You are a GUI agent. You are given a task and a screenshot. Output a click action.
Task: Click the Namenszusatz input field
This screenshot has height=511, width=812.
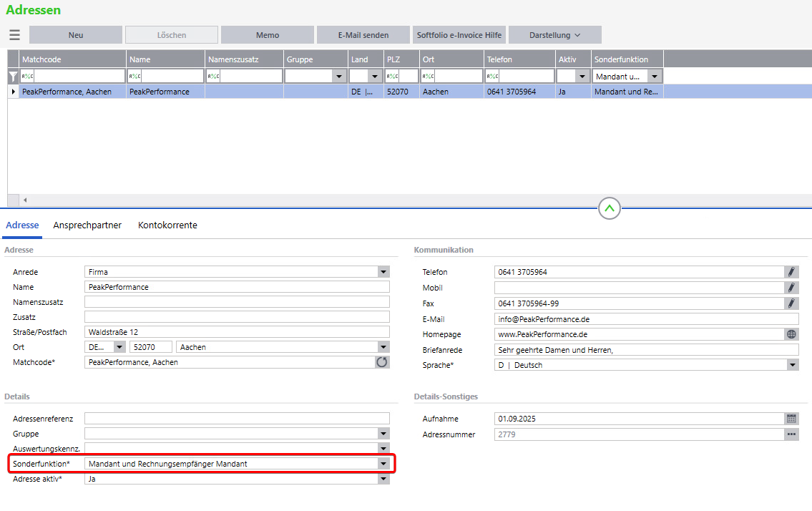[x=237, y=302]
